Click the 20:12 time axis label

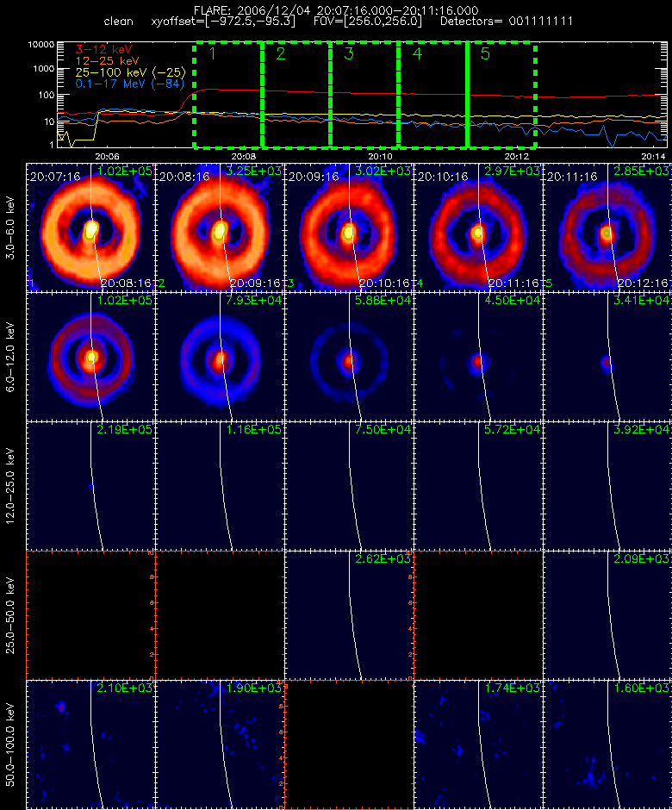[517, 156]
